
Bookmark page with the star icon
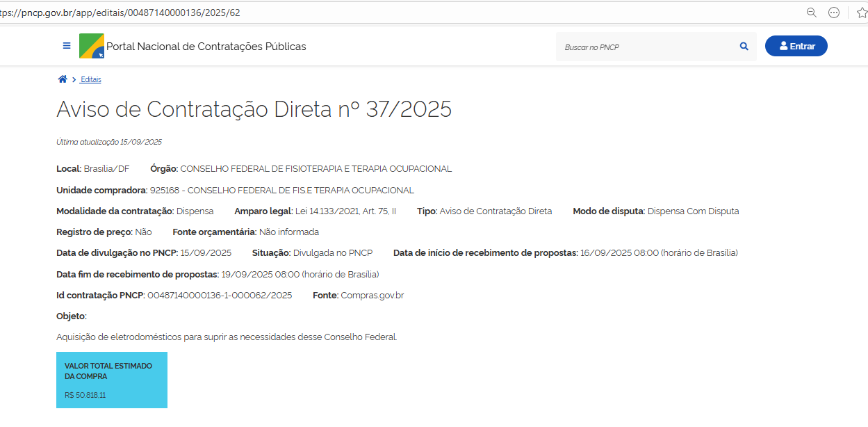coord(862,13)
